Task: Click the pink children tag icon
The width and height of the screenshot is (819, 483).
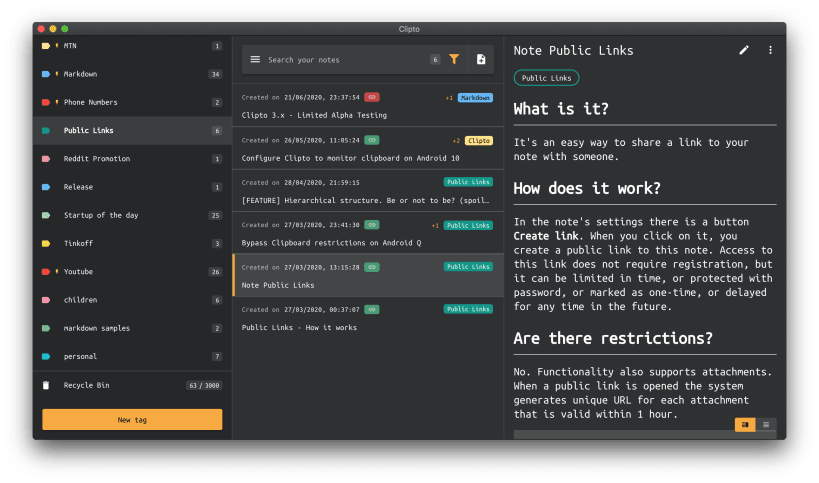Action: tap(46, 300)
